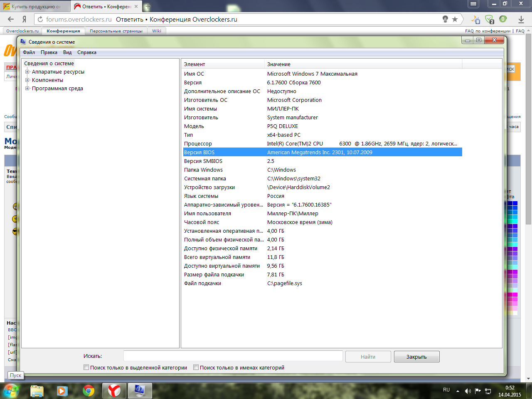The width and height of the screenshot is (532, 399).
Task: Click the Start orb in the taskbar
Action: pos(11,391)
